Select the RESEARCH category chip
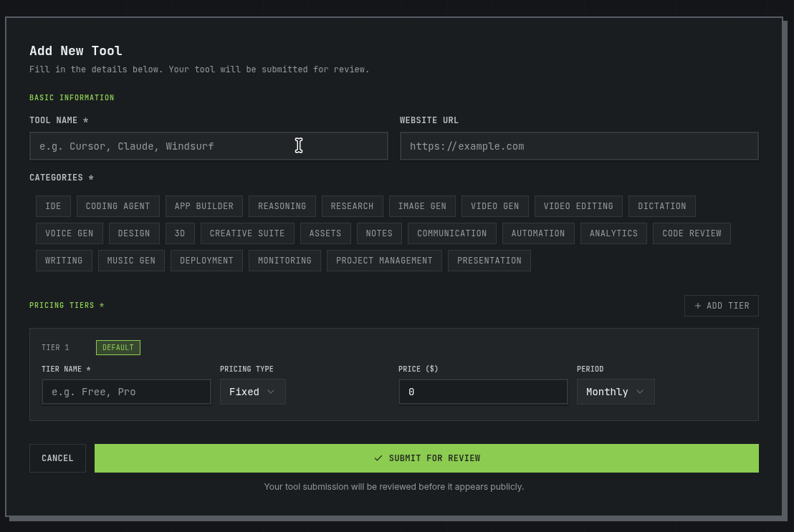The image size is (794, 532). tap(352, 206)
